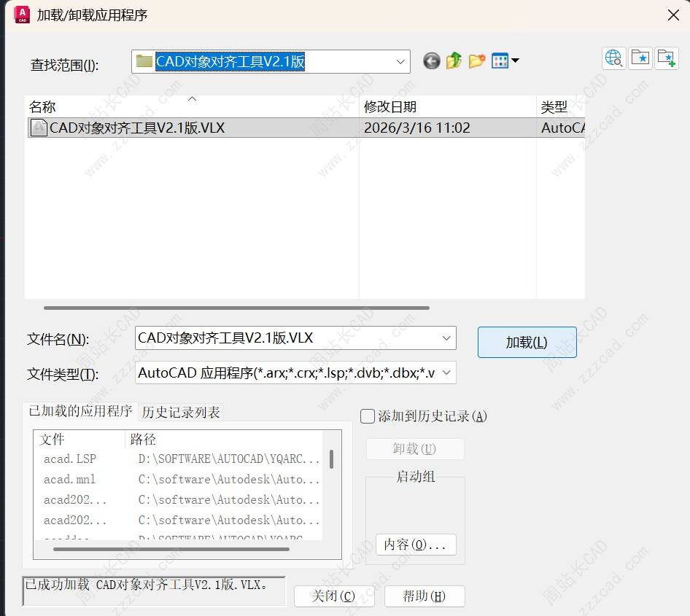690x616 pixels.
Task: Click the Favorites folder star icon
Action: (x=640, y=58)
